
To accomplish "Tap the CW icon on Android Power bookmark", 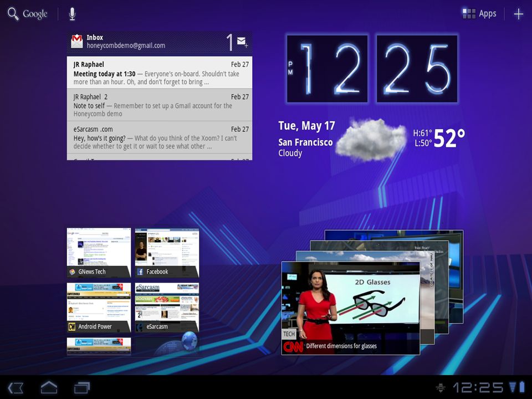I will point(71,327).
